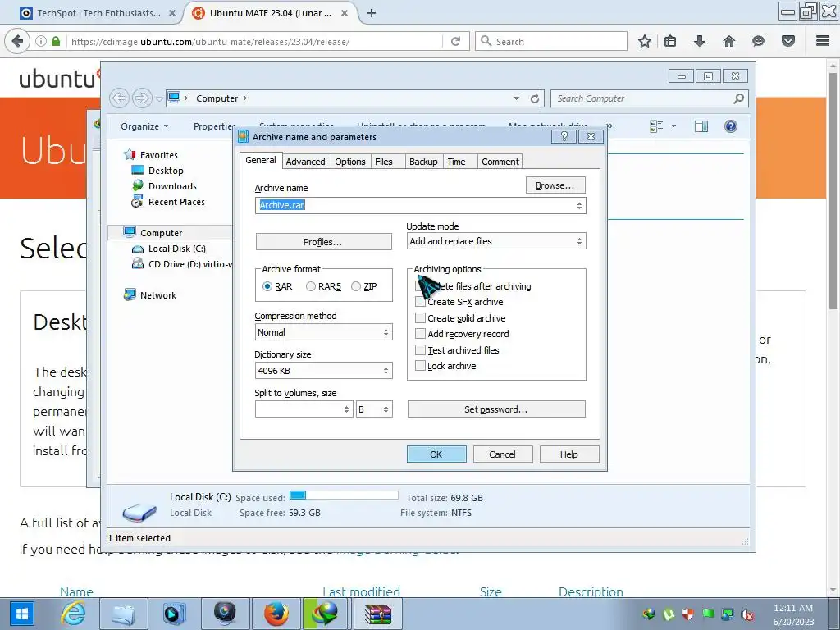Click the Profiles... button
The height and width of the screenshot is (630, 840).
pyautogui.click(x=323, y=242)
